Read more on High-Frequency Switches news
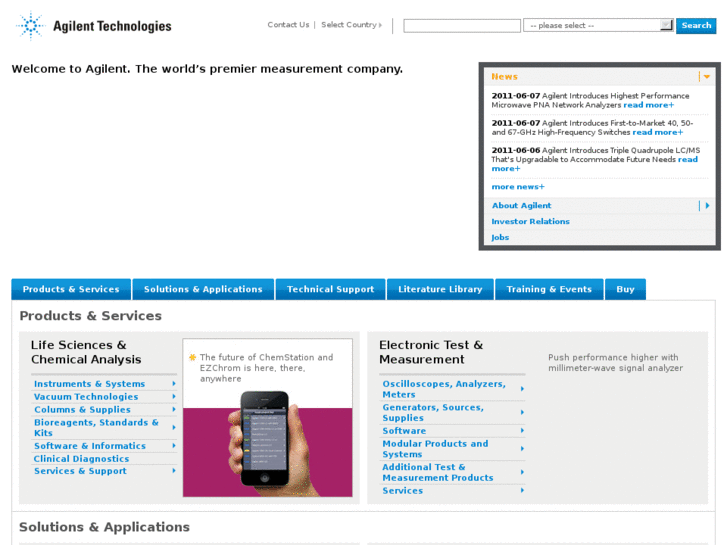727x545 pixels. click(x=657, y=133)
